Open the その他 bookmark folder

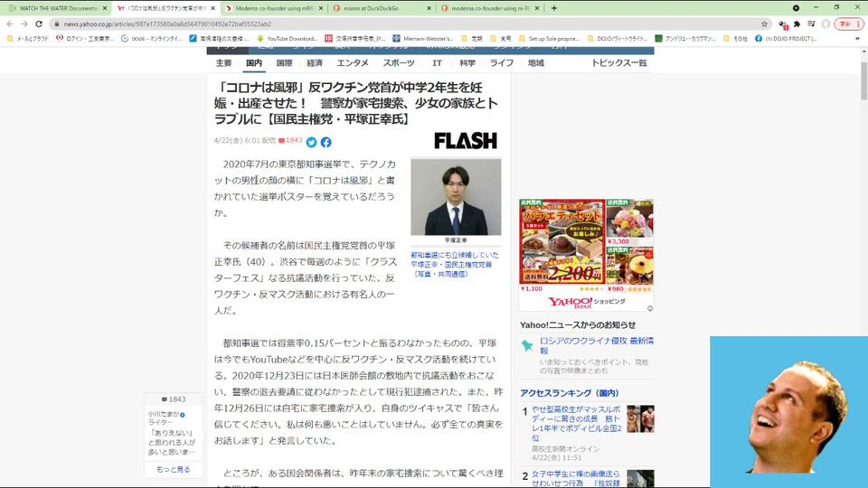click(x=736, y=39)
